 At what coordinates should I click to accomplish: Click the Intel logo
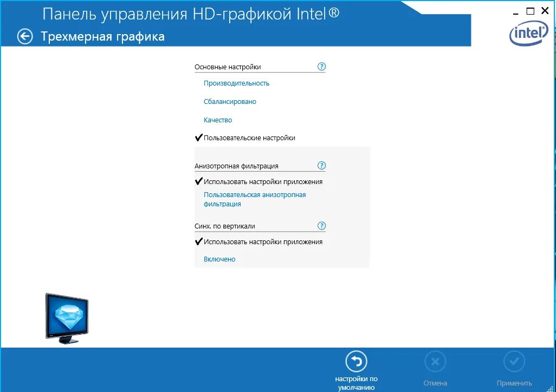point(529,34)
